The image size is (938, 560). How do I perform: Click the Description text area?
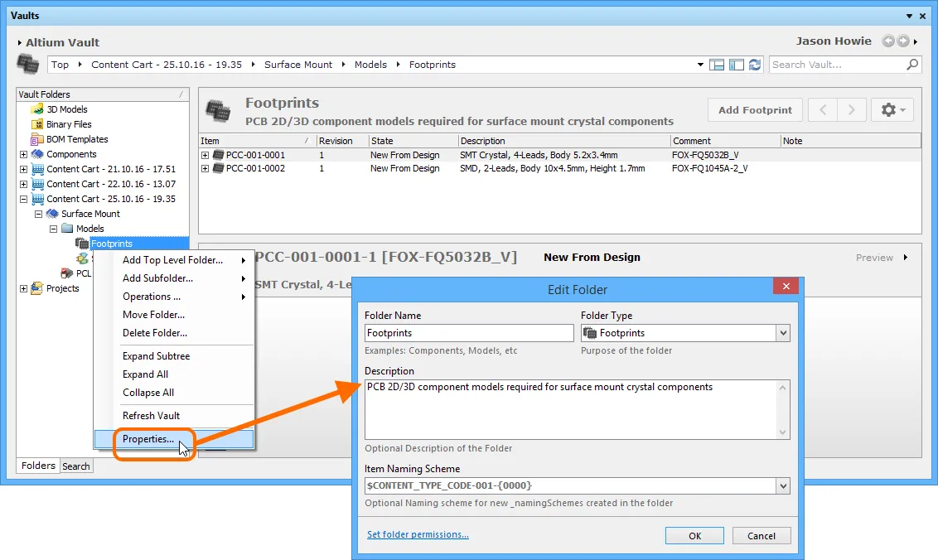[578, 409]
